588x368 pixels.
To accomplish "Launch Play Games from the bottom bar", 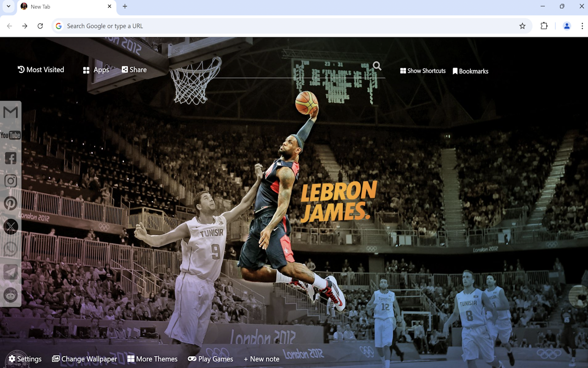I will click(210, 359).
